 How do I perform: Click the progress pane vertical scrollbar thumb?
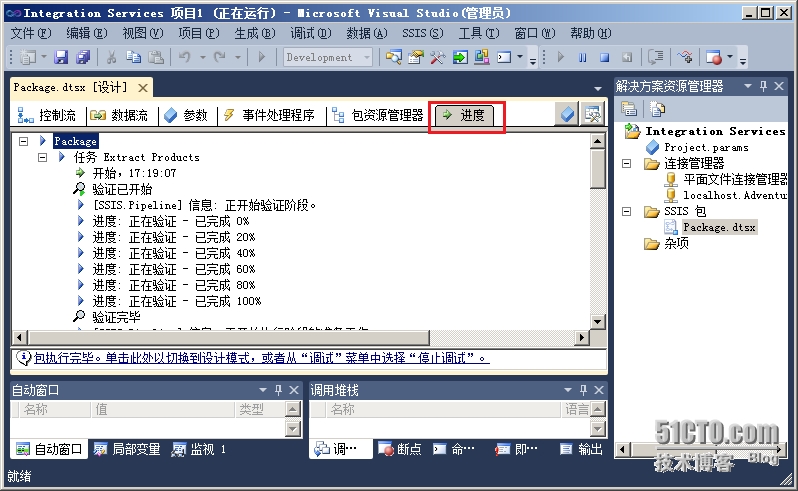click(x=597, y=169)
